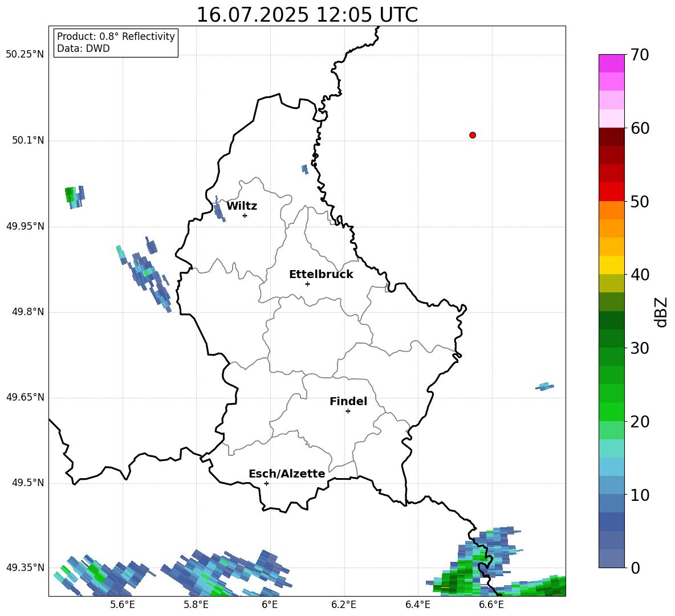Click the cross marker below Findel

[348, 411]
